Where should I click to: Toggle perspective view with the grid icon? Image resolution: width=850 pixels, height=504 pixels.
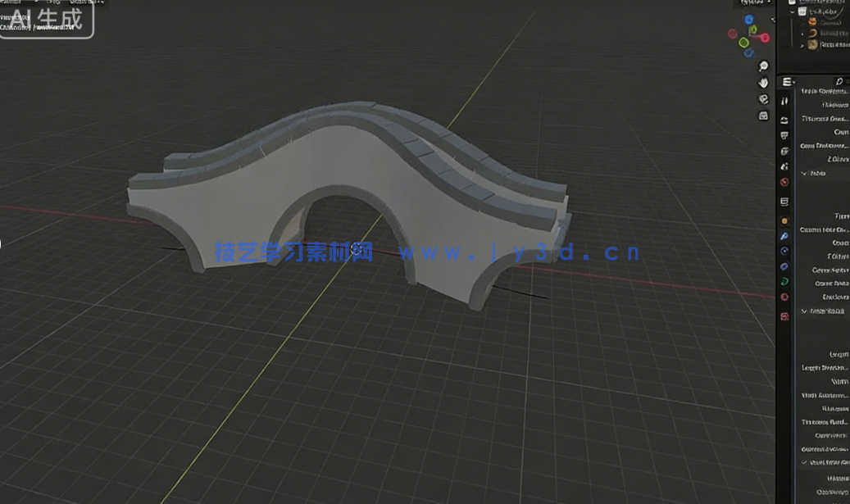coord(763,115)
